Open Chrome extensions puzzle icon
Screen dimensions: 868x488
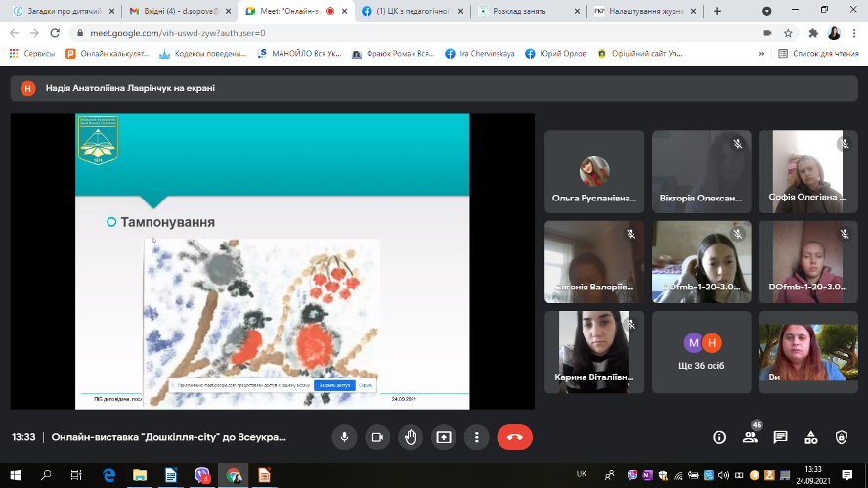[813, 33]
